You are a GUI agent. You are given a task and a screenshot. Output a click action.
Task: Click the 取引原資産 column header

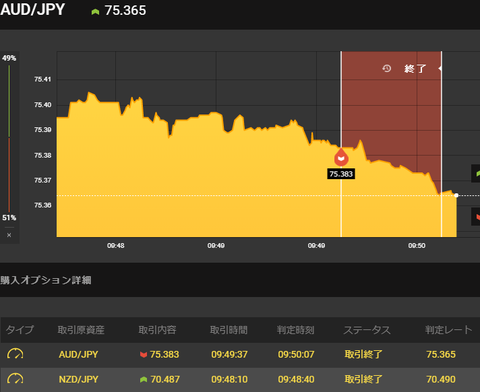click(81, 330)
